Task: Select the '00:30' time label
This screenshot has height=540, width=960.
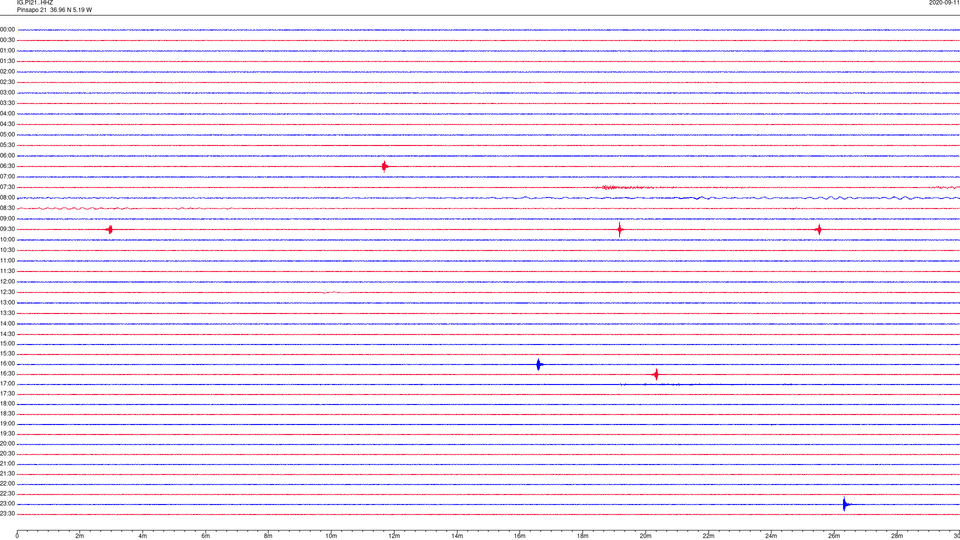Action: (x=8, y=40)
